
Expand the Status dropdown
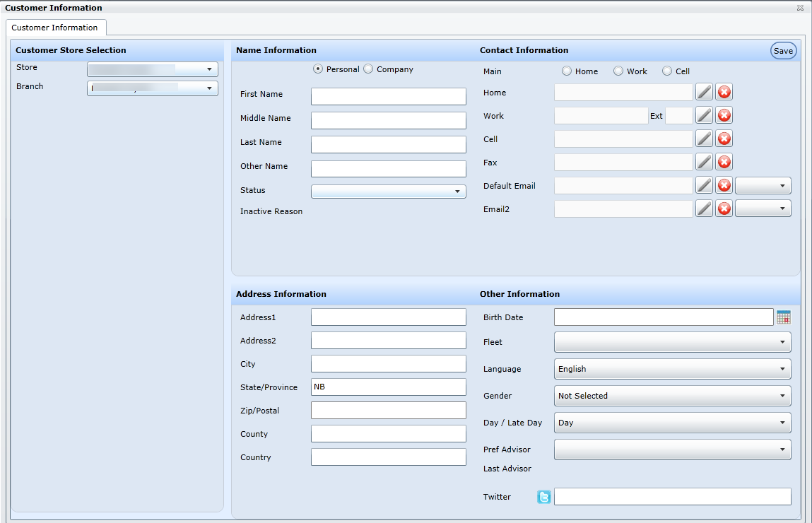(x=388, y=191)
